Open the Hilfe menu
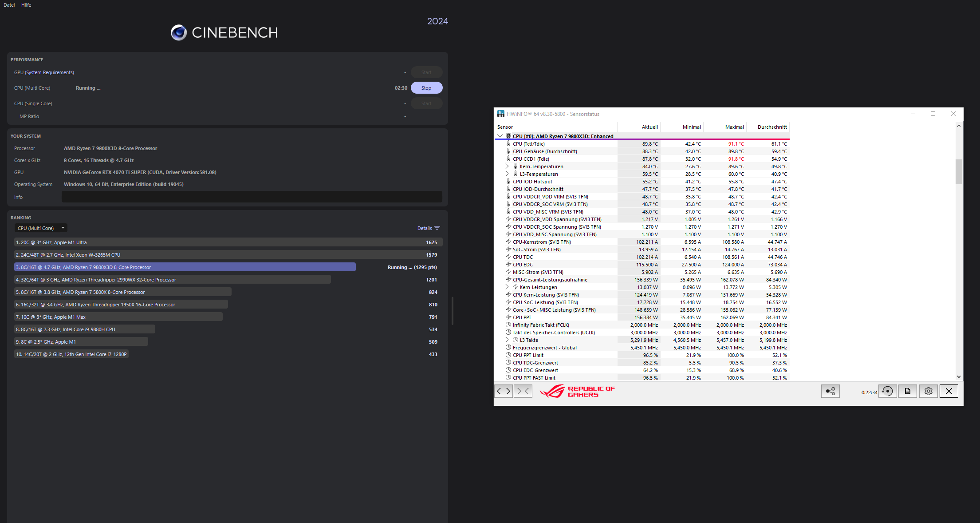This screenshot has height=523, width=980. point(26,5)
